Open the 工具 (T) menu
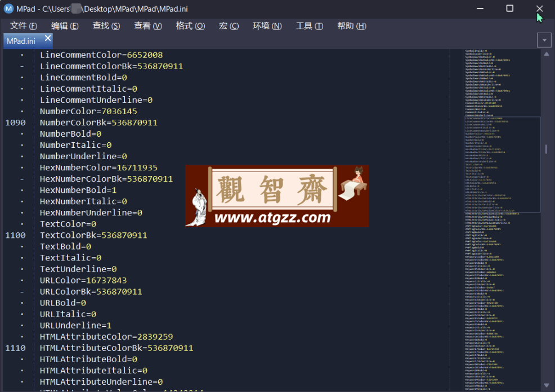This screenshot has height=392, width=555. click(310, 26)
